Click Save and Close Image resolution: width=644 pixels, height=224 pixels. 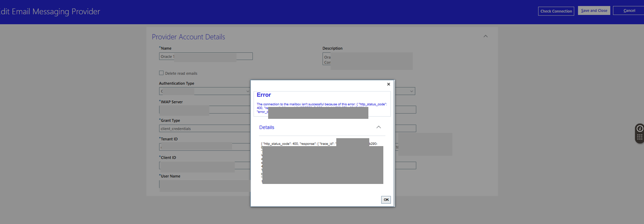(x=594, y=11)
